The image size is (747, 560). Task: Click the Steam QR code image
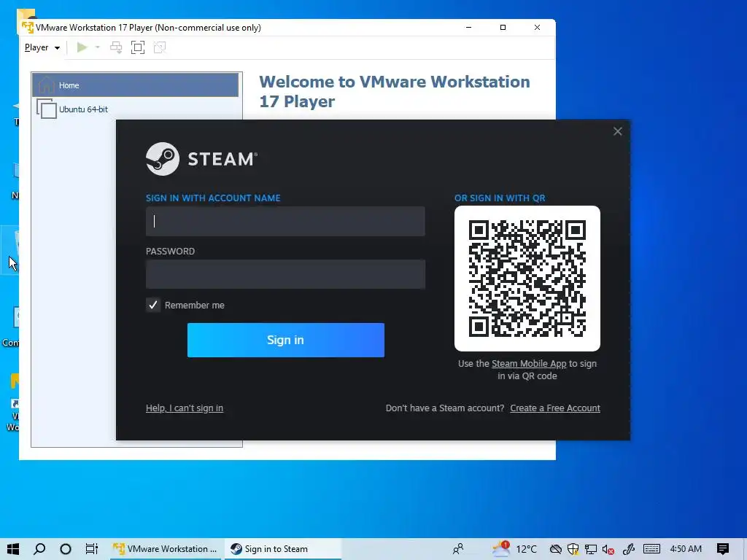point(527,279)
